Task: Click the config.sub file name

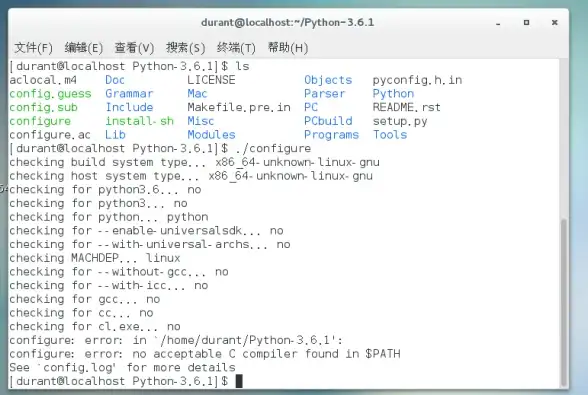Action: 44,107
